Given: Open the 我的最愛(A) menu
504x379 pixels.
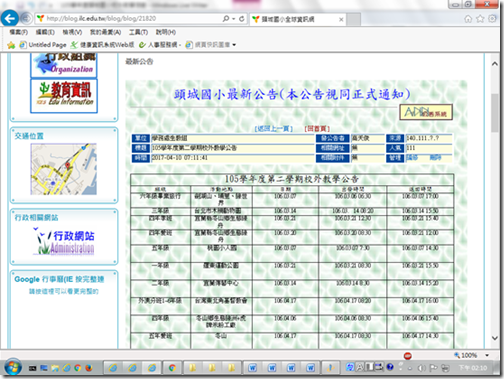Looking at the screenshot, I should click(105, 32).
